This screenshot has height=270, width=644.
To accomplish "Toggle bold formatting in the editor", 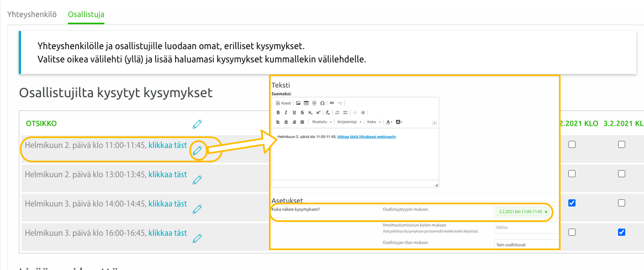I will [x=278, y=113].
